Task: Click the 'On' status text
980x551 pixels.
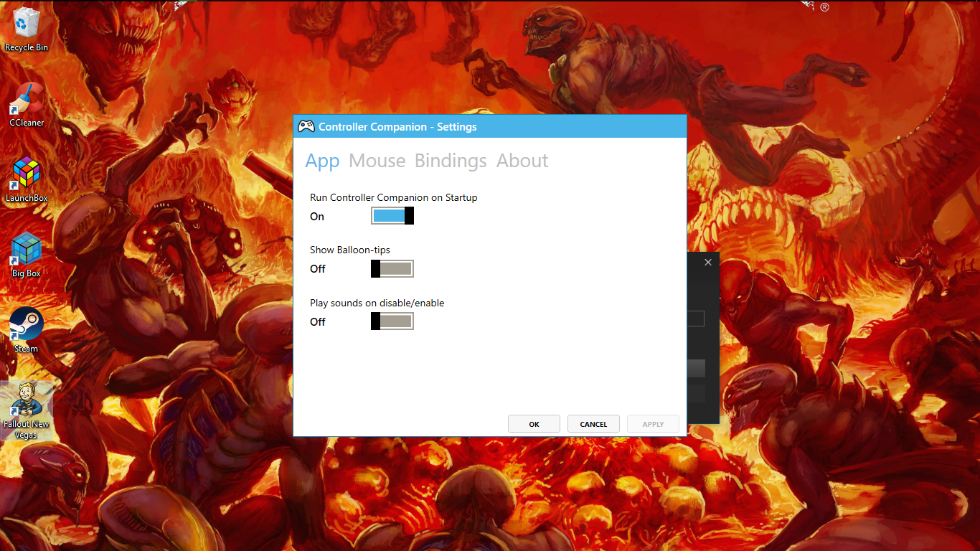Action: pos(317,217)
